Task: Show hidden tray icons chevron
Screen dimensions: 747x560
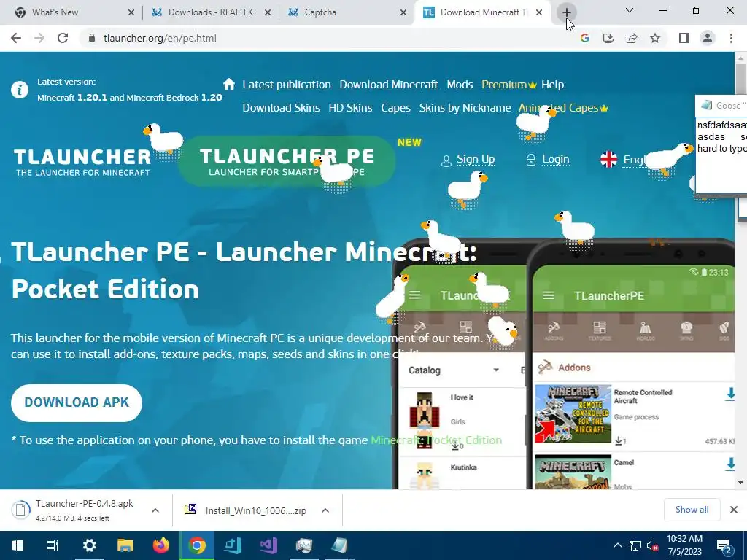Action: click(617, 545)
